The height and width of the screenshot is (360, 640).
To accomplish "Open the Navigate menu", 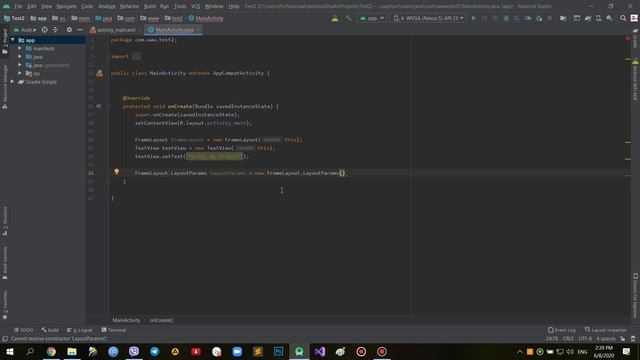I will pyautogui.click(x=66, y=6).
